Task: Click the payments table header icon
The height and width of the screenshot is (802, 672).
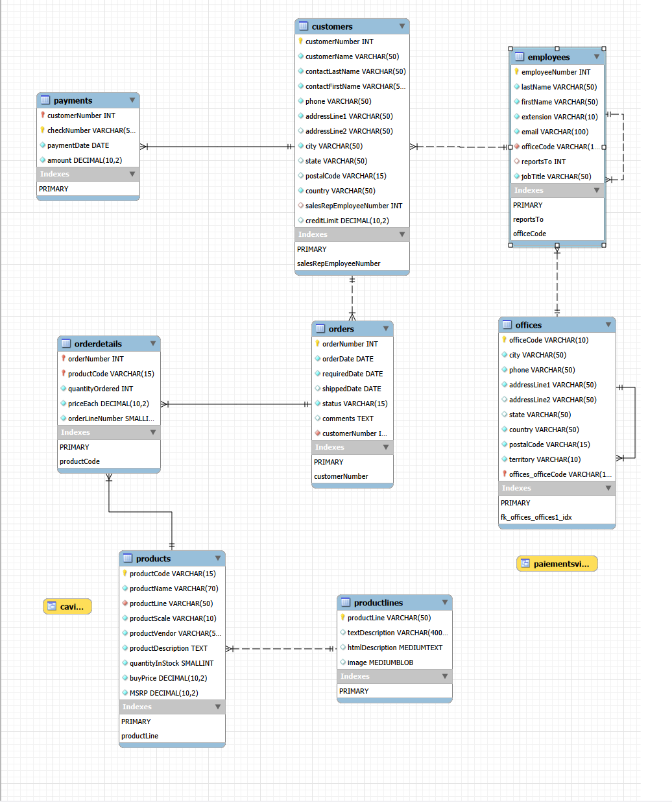Action: click(45, 101)
